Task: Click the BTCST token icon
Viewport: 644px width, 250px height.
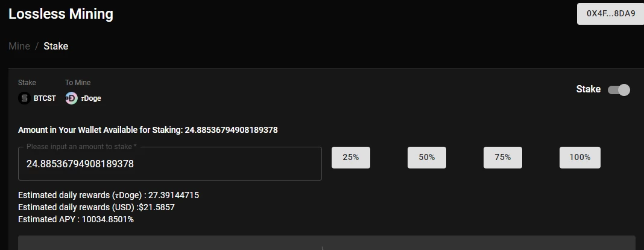Action: click(x=24, y=98)
